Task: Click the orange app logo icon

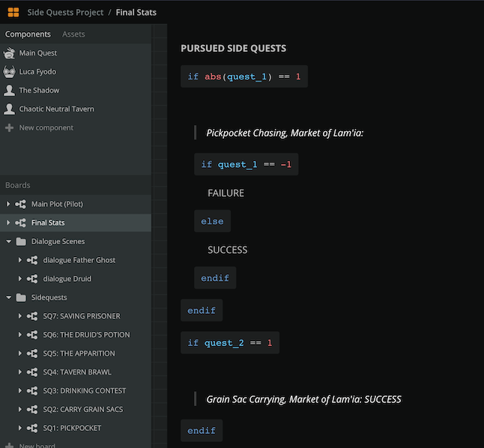Action: tap(13, 12)
